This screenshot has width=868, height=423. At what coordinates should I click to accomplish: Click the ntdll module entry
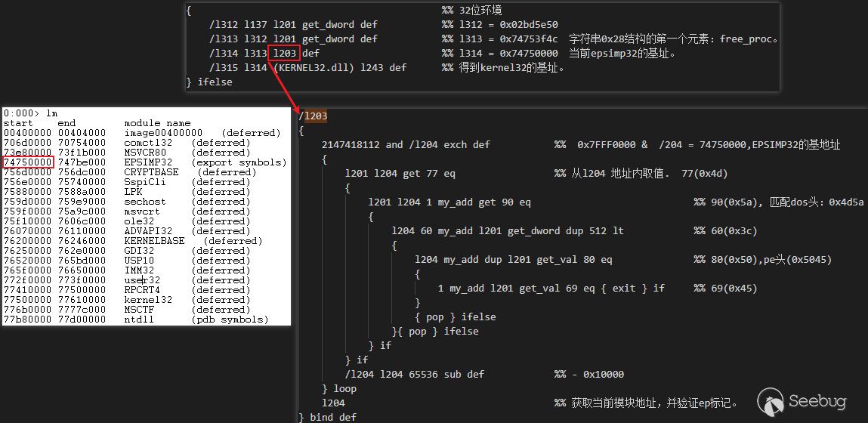pos(139,320)
